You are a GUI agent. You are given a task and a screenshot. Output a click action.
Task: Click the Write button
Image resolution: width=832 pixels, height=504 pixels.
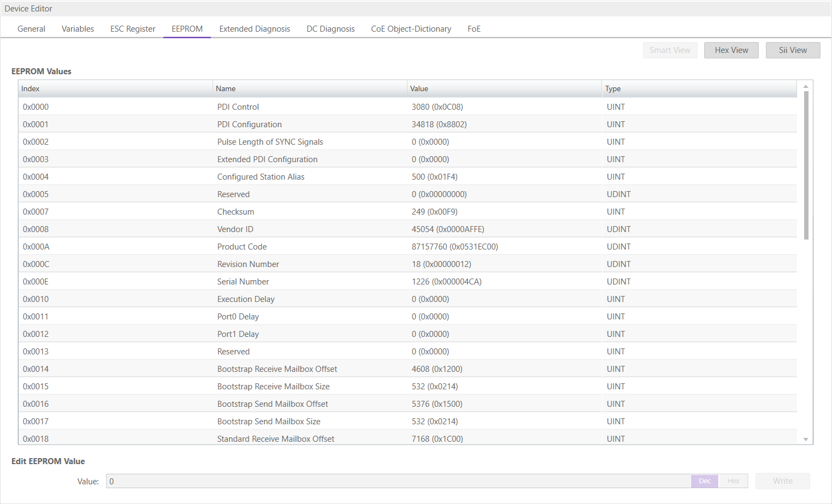[x=782, y=481]
